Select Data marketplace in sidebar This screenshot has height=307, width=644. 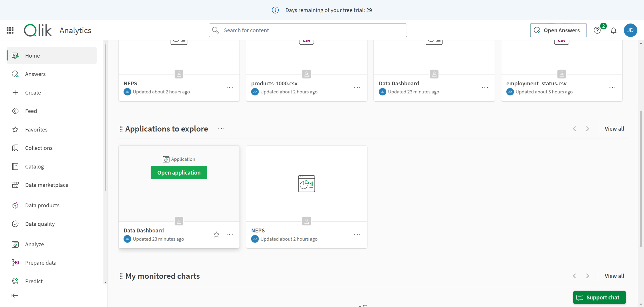point(47,185)
